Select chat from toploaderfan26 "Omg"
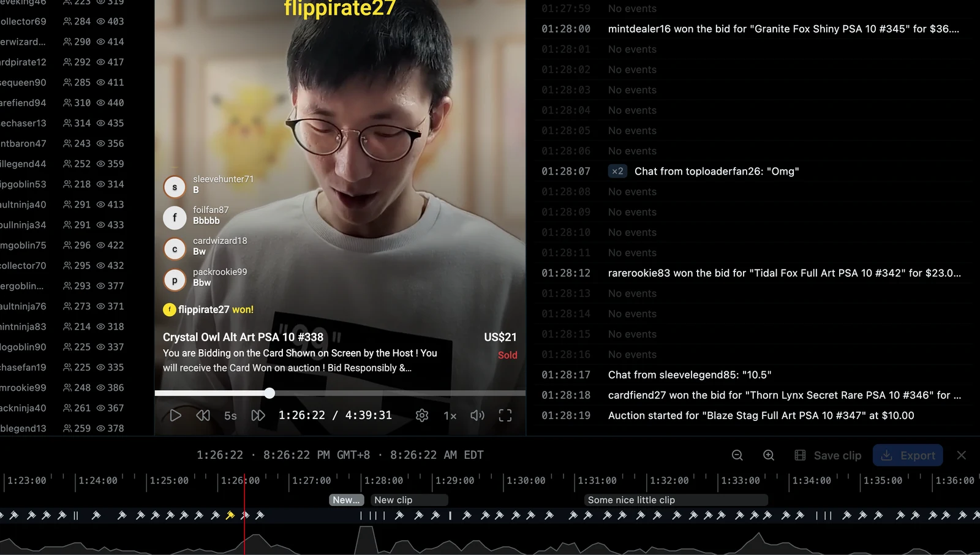Screen dimensions: 980x555 click(x=752, y=172)
